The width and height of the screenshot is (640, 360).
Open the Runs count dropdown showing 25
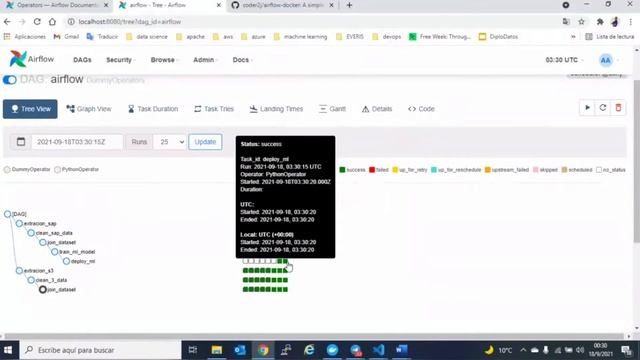tap(170, 142)
